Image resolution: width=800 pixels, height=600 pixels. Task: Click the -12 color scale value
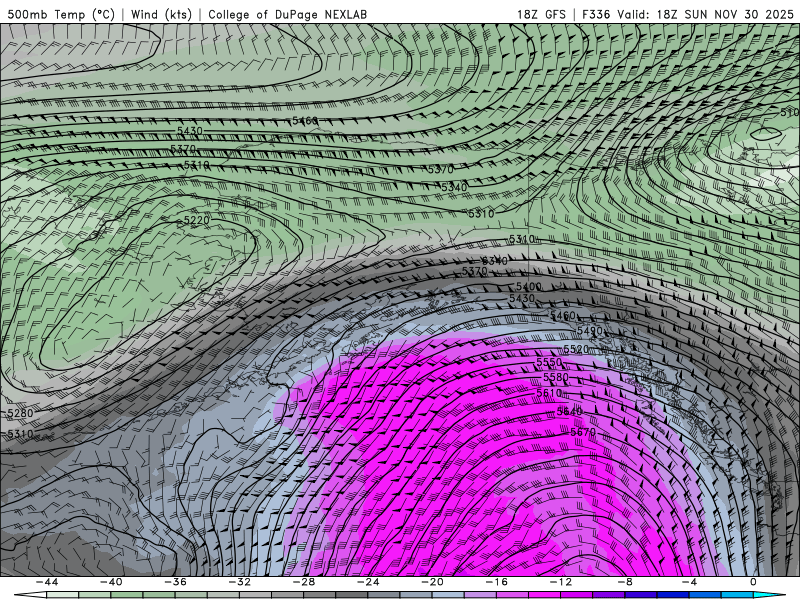[561, 582]
